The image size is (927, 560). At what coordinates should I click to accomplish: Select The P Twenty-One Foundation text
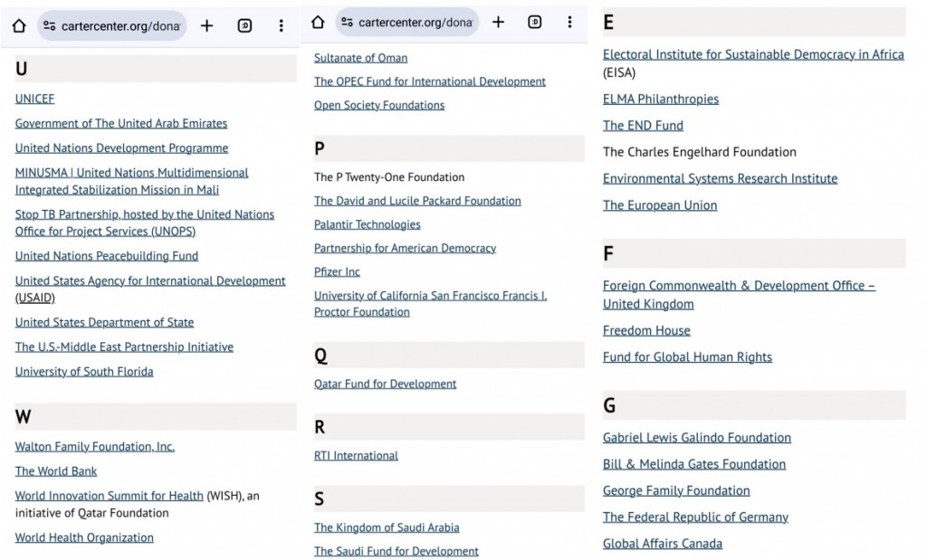pos(389,177)
